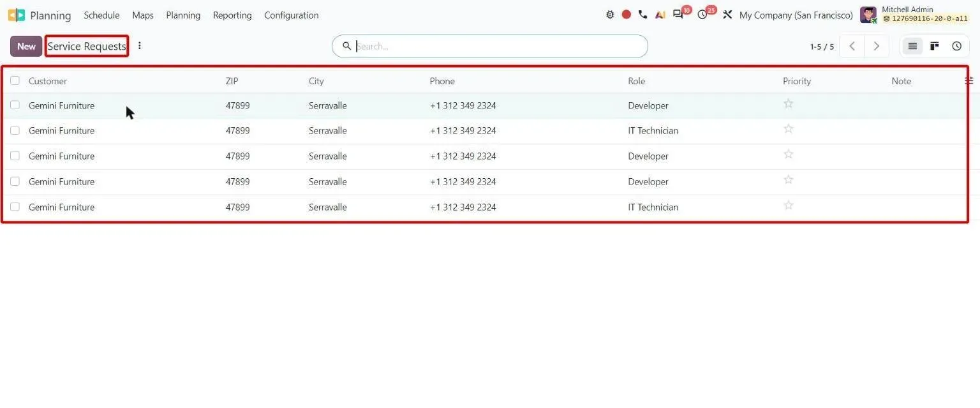Viewport: 980px width, 408px height.
Task: Toggle priority star on last row
Action: coord(789,206)
